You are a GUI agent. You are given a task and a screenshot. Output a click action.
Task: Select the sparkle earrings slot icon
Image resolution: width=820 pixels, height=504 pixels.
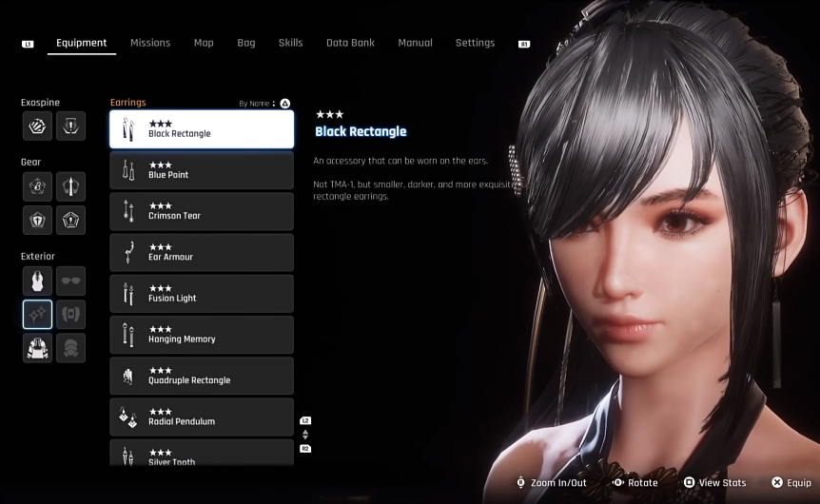[x=37, y=314]
